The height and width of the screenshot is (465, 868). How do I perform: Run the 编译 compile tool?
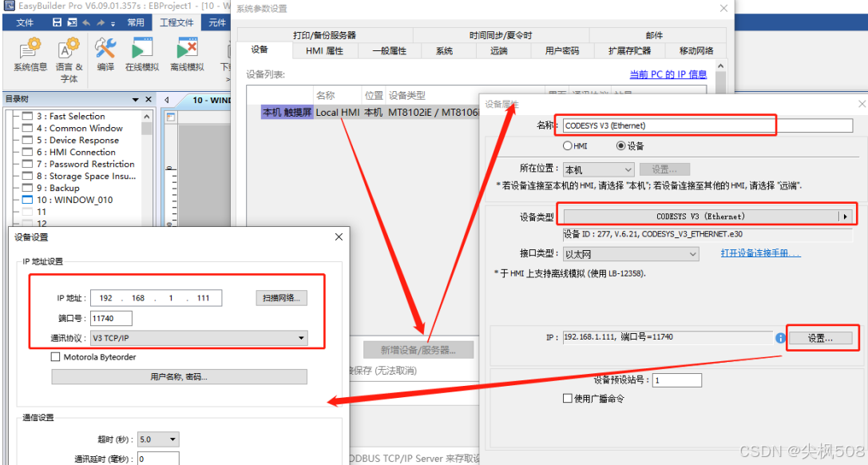click(x=105, y=55)
